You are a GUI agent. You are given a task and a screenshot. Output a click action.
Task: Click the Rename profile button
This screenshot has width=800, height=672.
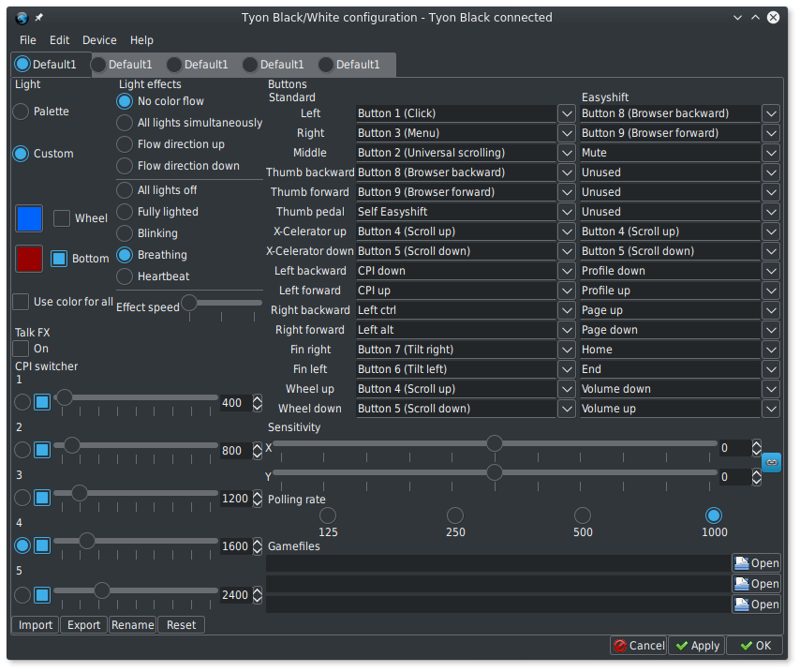coord(133,625)
